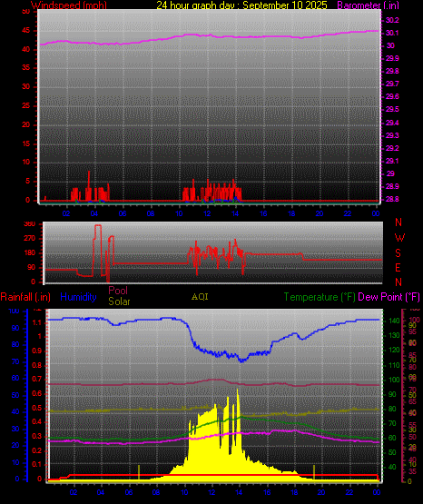Select the 'E' compass direction label
Screen dimensions: 423x504
pyautogui.click(x=398, y=267)
